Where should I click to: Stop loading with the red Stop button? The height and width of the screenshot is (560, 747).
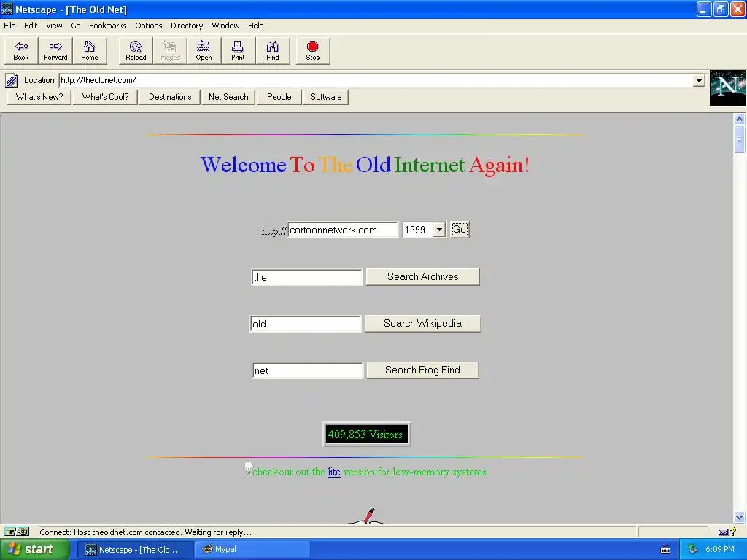pos(312,50)
